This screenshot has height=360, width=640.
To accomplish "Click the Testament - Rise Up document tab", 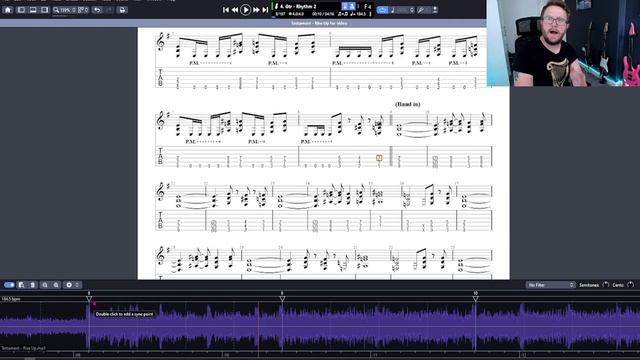I will tap(319, 23).
